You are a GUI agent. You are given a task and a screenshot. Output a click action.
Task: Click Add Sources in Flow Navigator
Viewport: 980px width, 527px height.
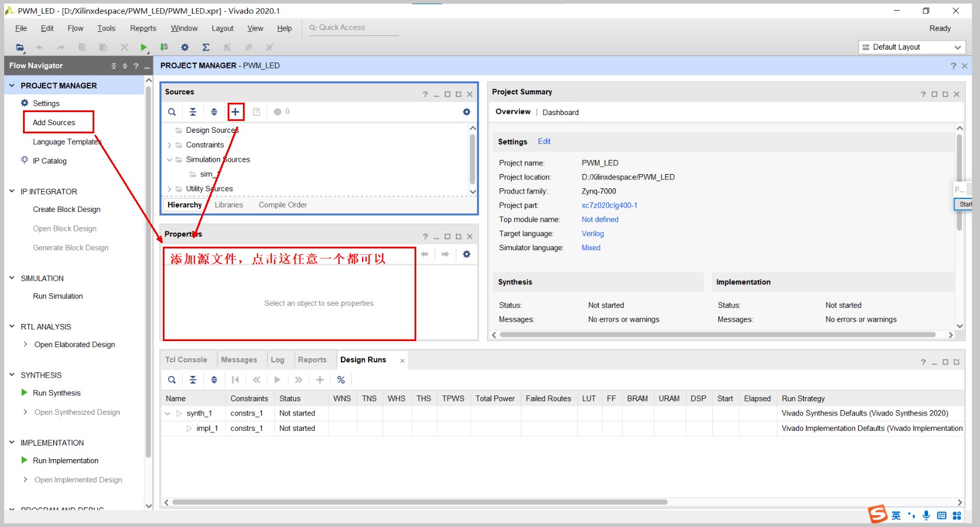54,122
